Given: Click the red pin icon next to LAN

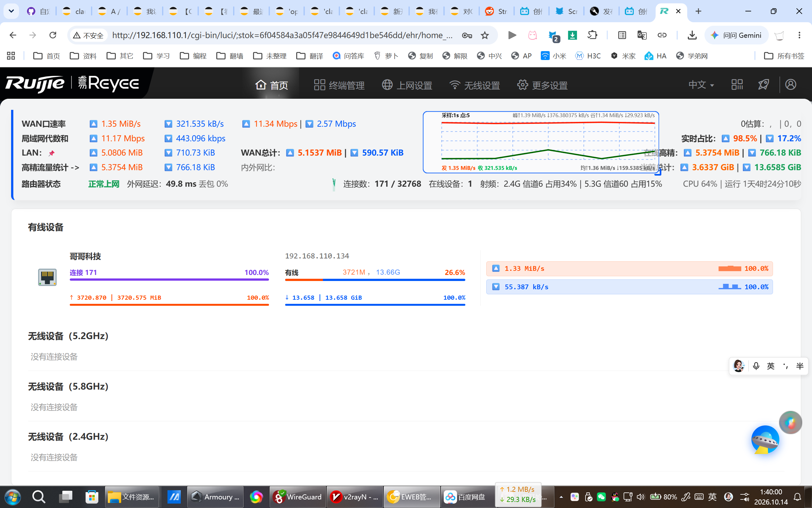Looking at the screenshot, I should coord(51,153).
